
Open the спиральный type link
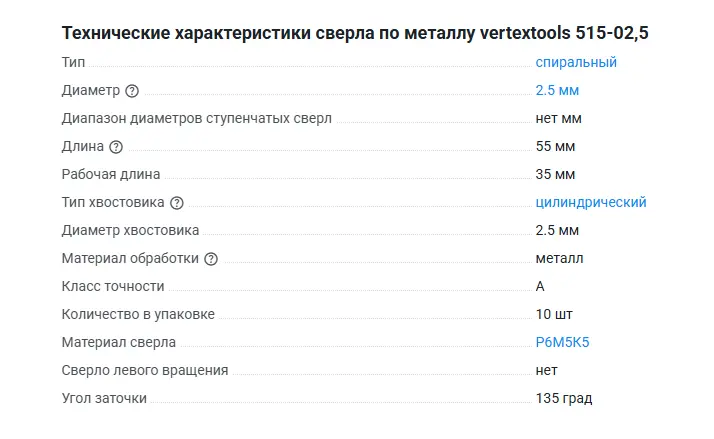point(576,62)
